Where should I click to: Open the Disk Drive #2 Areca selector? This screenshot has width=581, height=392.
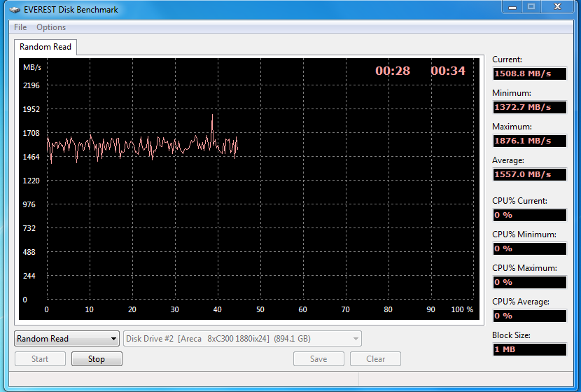[x=242, y=339]
